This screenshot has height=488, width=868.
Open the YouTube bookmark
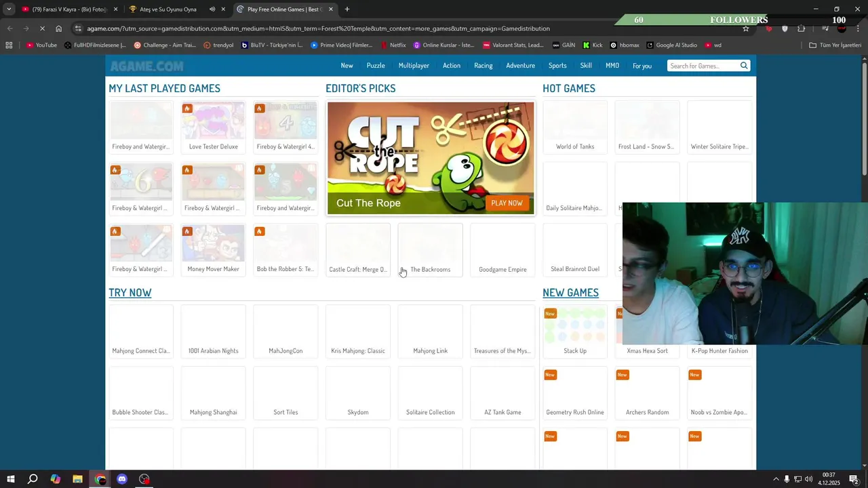(41, 45)
